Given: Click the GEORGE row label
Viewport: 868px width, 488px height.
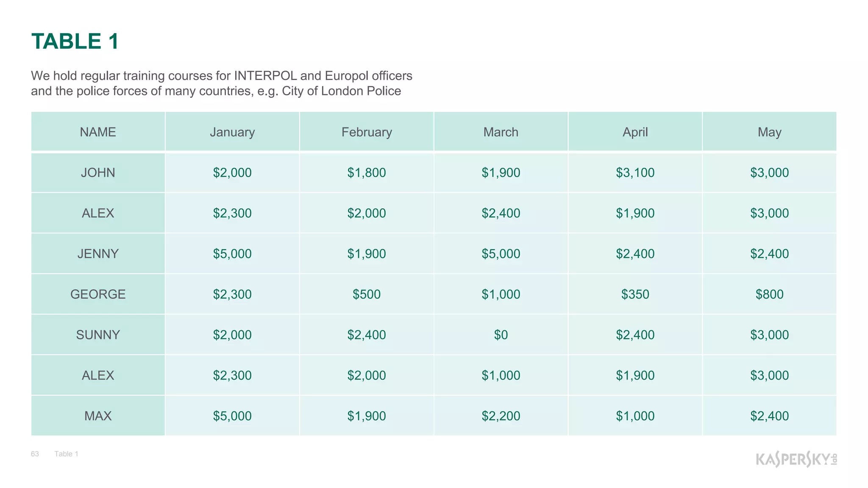Looking at the screenshot, I should 98,294.
